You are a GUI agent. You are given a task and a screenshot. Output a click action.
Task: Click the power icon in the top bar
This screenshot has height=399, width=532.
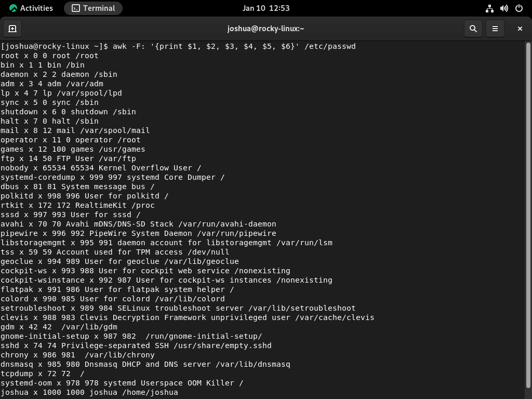coord(518,8)
